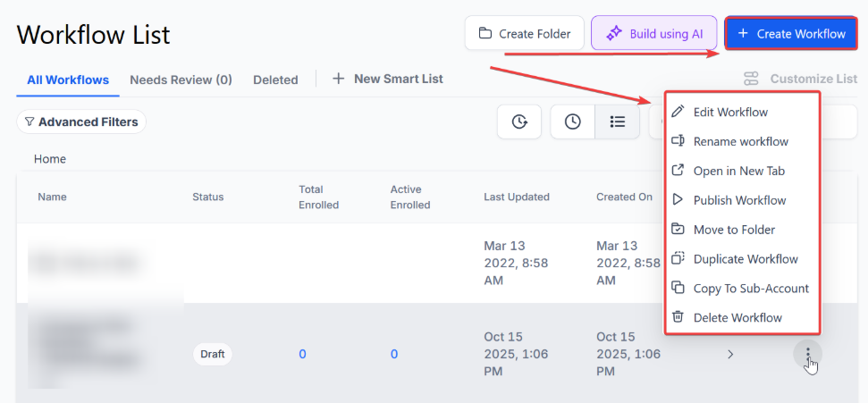Switch to Needs Review (0) tab
The height and width of the screenshot is (403, 868).
(181, 80)
